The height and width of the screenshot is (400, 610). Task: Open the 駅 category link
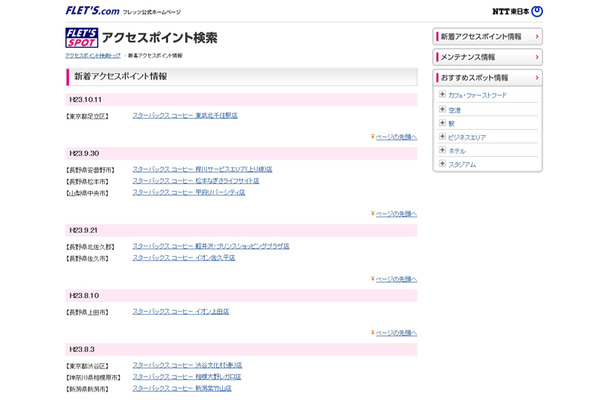click(451, 124)
